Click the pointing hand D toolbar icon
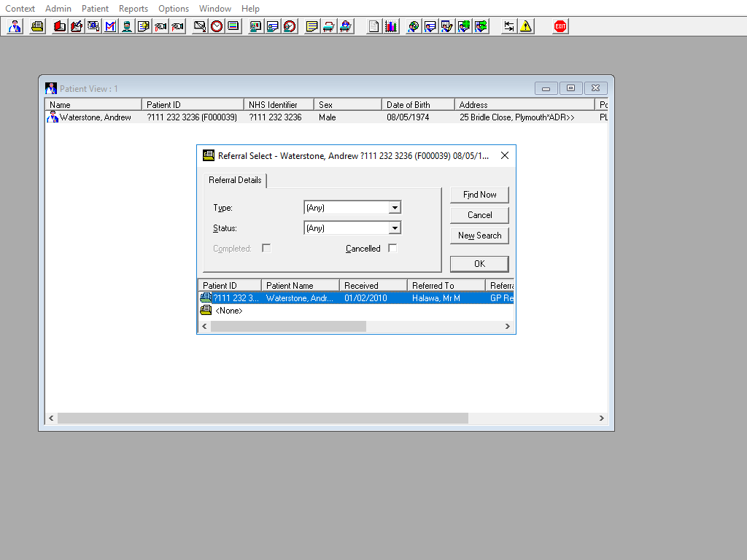 pos(160,26)
